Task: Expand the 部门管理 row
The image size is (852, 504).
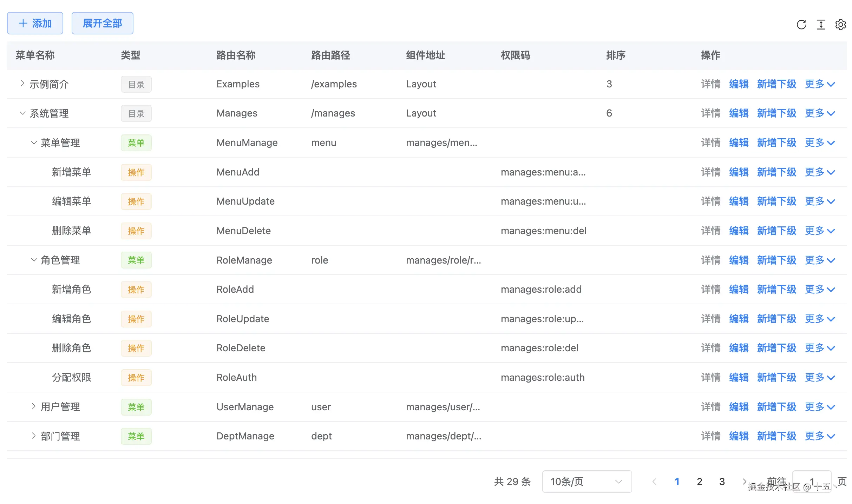Action: (x=34, y=436)
